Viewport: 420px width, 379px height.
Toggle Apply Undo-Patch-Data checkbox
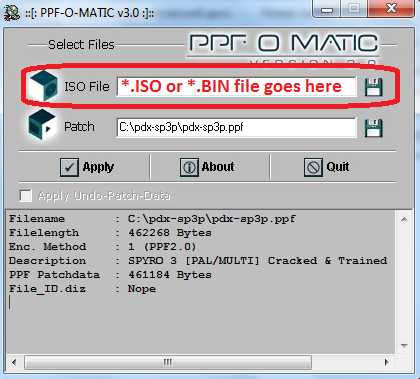tap(26, 195)
